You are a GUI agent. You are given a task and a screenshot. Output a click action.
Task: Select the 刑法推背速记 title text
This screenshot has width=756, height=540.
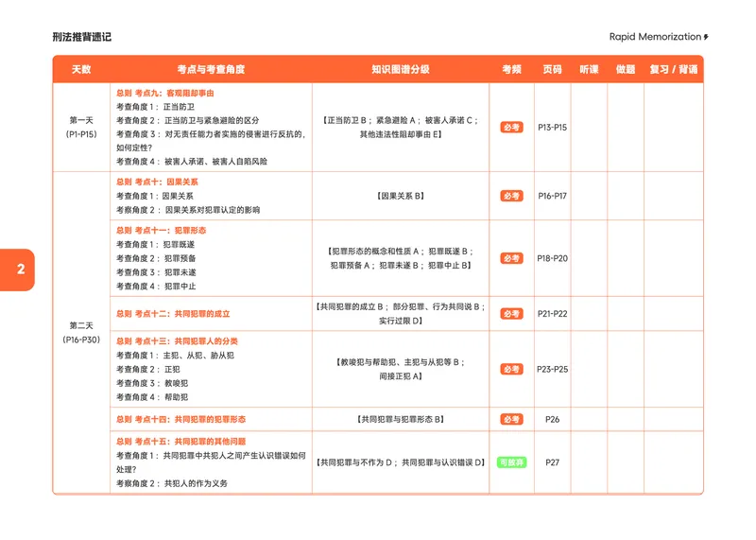[81, 37]
